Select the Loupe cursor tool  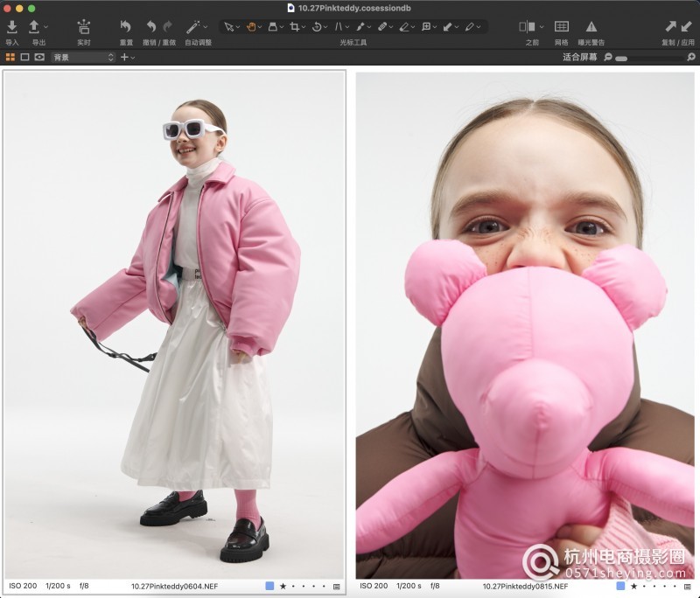(x=273, y=27)
